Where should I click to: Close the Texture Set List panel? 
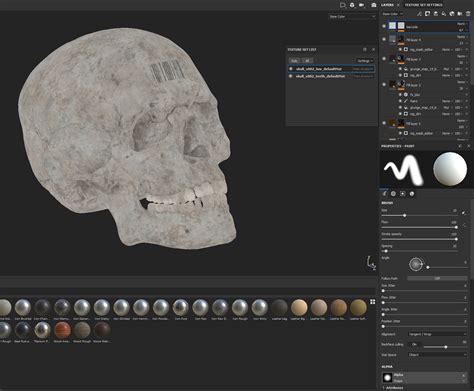click(373, 49)
